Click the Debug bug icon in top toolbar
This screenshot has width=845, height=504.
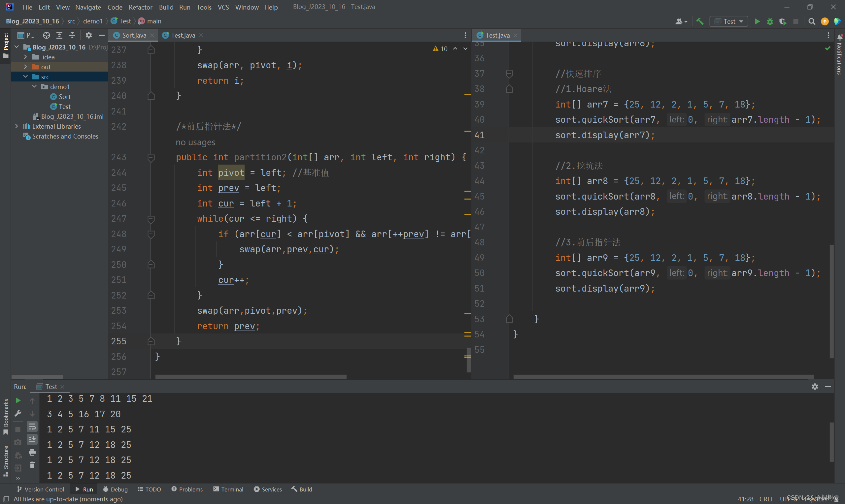(x=770, y=21)
